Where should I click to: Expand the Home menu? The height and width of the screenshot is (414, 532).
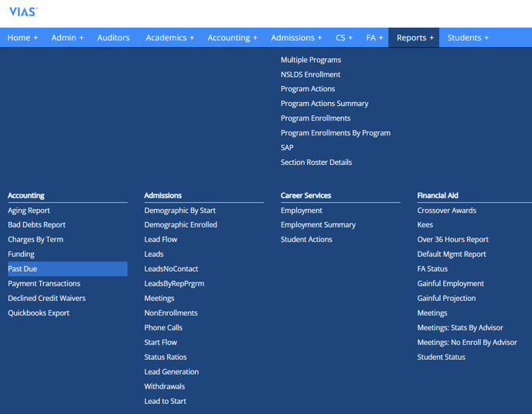click(22, 38)
